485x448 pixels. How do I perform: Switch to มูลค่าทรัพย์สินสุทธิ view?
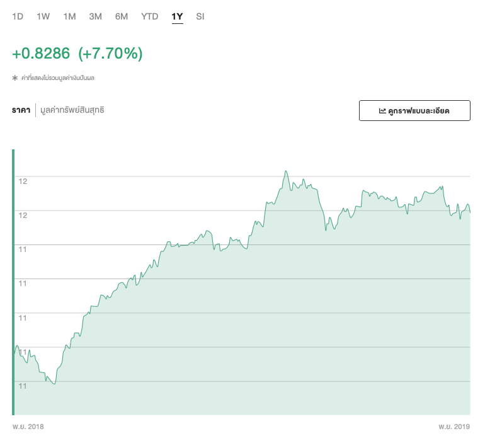click(72, 110)
